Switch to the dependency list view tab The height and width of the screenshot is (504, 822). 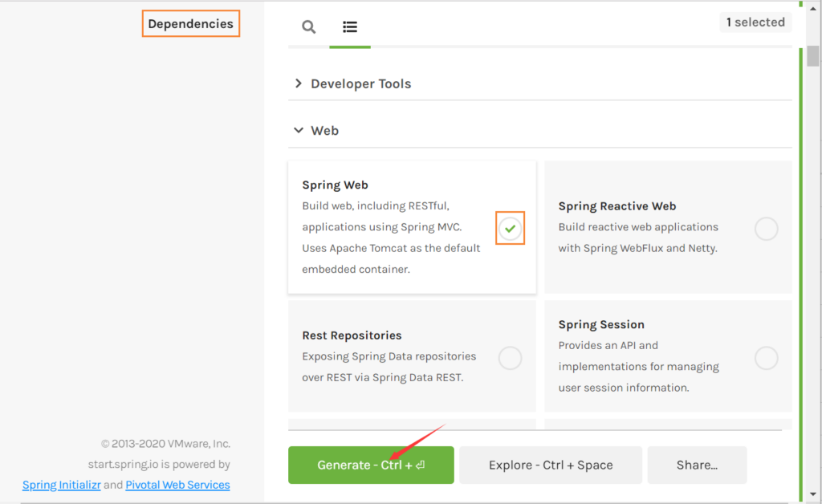point(350,26)
